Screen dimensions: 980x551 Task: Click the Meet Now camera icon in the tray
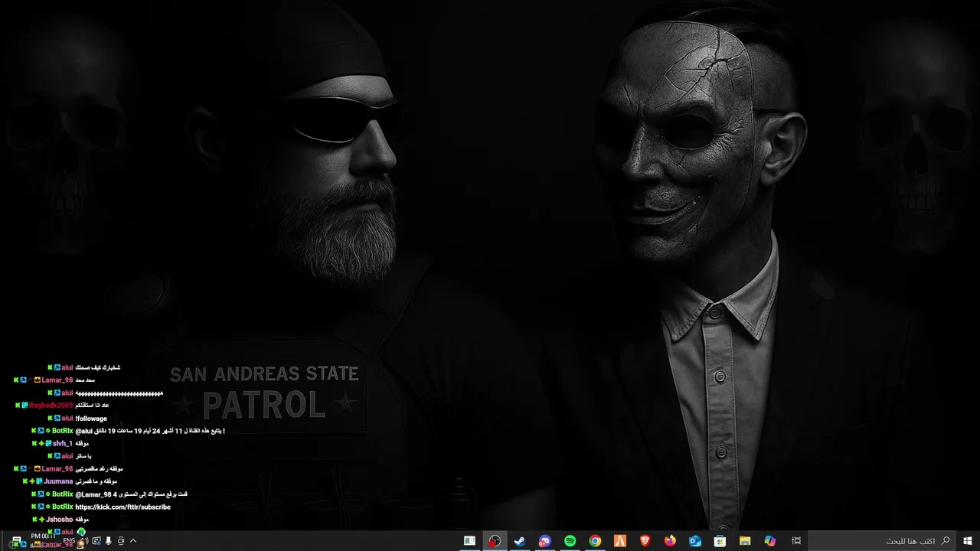[120, 541]
